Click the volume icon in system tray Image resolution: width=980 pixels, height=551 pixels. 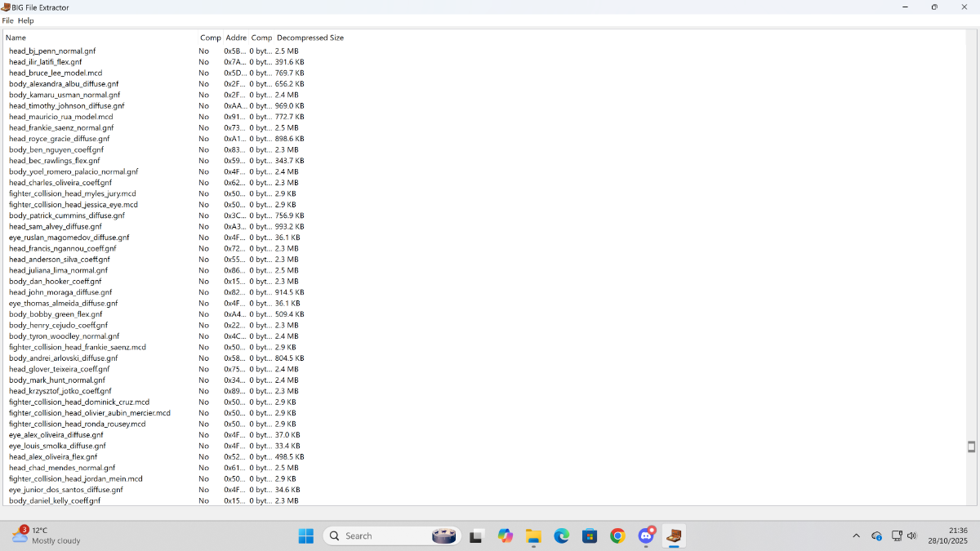(911, 535)
